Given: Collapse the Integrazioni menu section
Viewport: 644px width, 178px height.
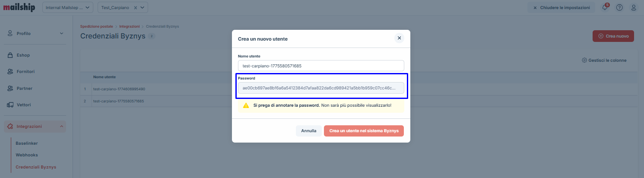Looking at the screenshot, I should coord(61,127).
